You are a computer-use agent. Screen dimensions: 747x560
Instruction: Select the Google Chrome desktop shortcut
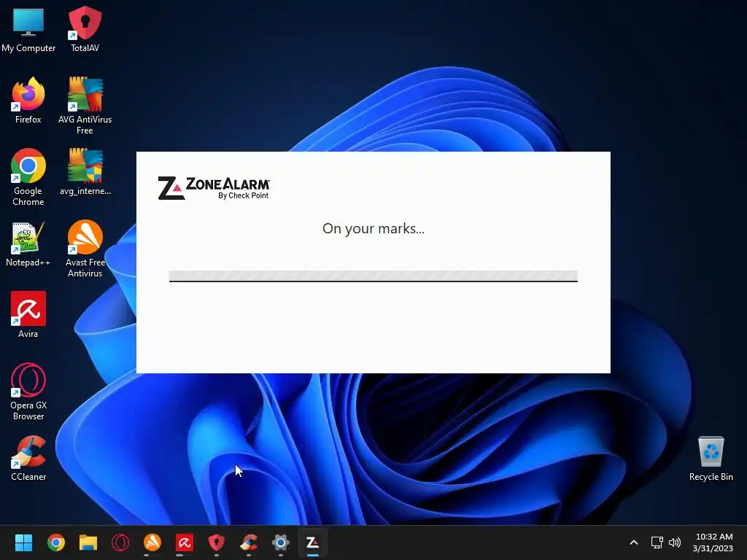[28, 177]
